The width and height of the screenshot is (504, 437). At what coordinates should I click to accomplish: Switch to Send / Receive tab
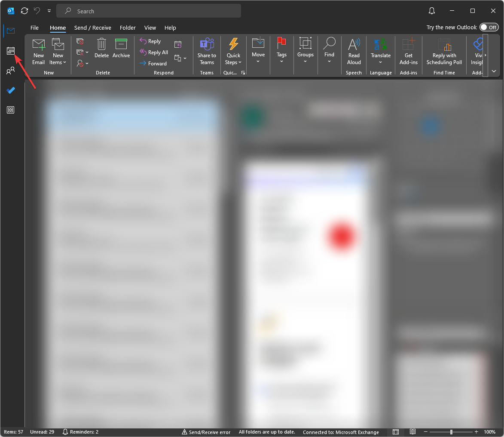click(x=92, y=28)
